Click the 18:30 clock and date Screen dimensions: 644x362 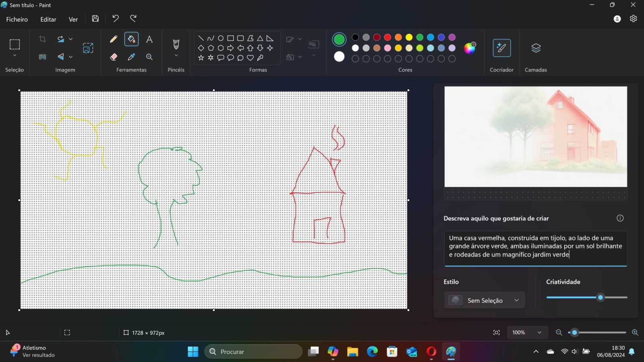coord(611,352)
